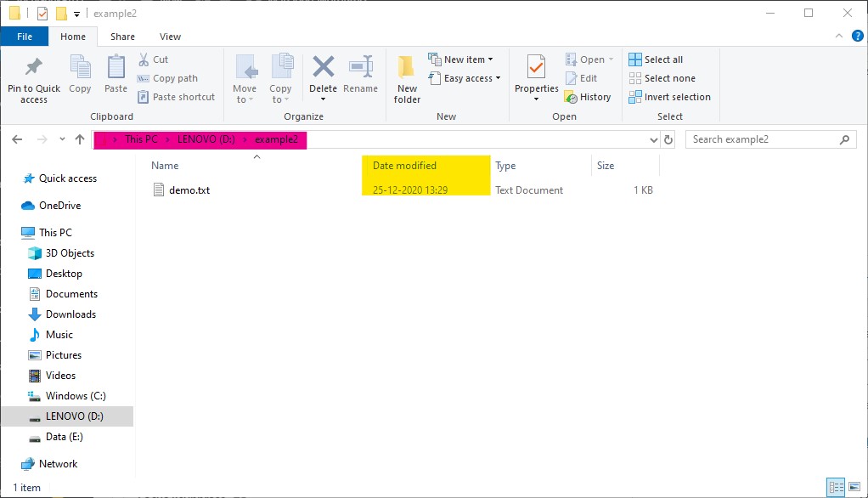The height and width of the screenshot is (498, 868).
Task: Click the Rename icon in Organize group
Action: tap(361, 67)
